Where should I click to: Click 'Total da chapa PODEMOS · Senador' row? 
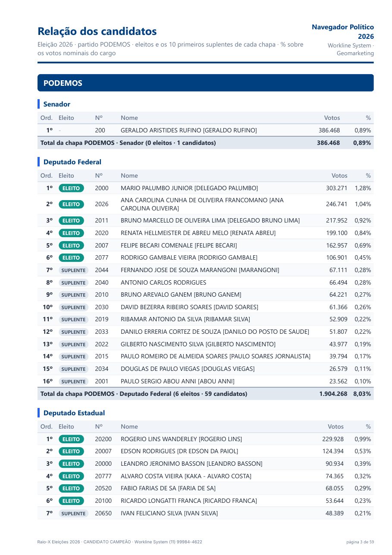point(205,143)
